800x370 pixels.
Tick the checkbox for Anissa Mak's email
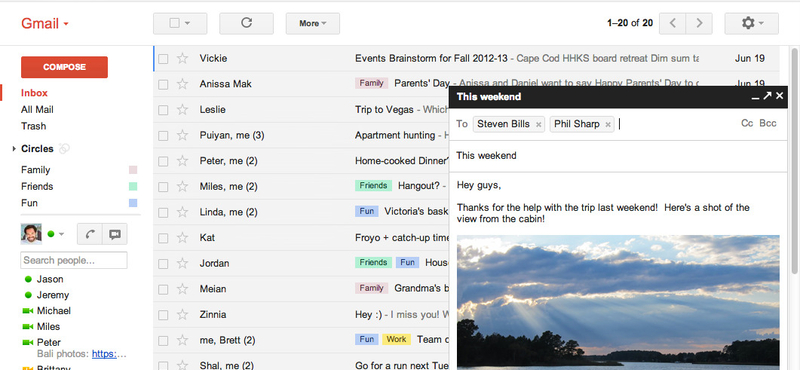pyautogui.click(x=163, y=85)
